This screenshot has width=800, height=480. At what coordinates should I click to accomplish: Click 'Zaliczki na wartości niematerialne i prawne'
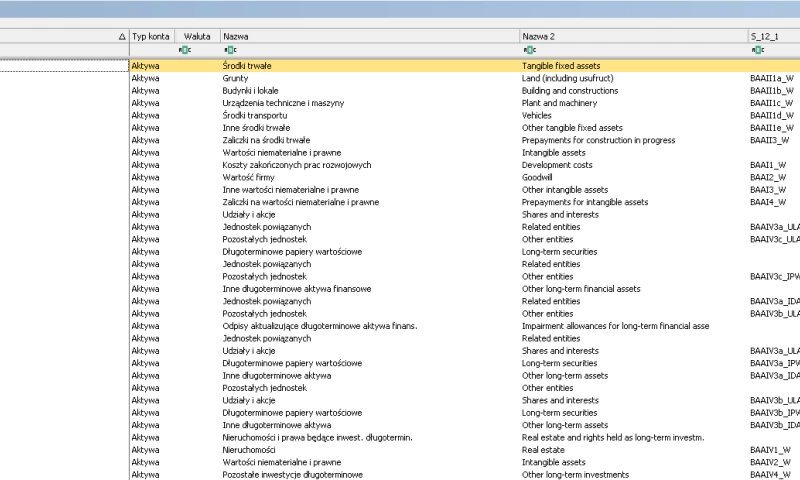[x=301, y=202]
